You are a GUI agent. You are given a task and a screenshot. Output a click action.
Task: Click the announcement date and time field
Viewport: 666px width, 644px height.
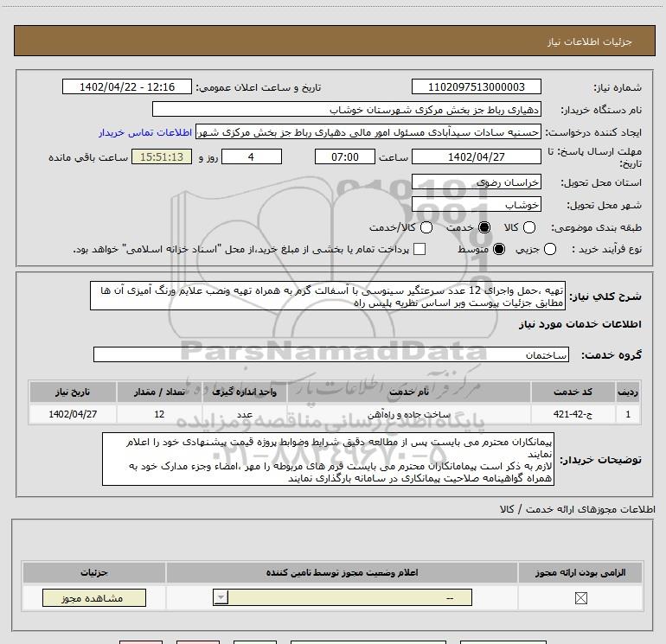point(127,86)
